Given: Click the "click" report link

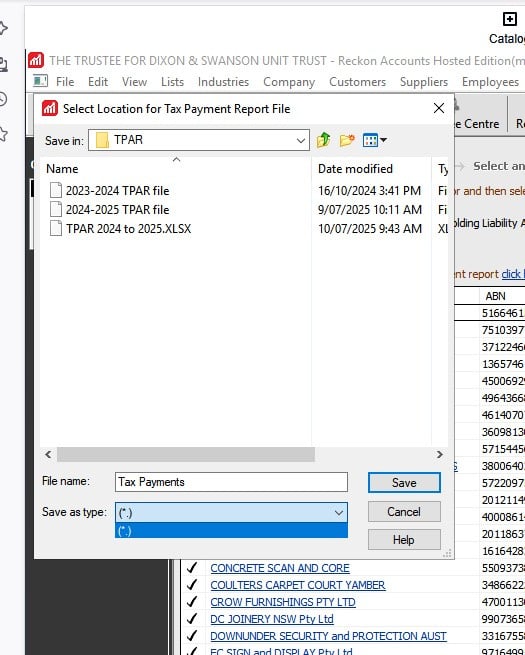Looking at the screenshot, I should [x=511, y=274].
